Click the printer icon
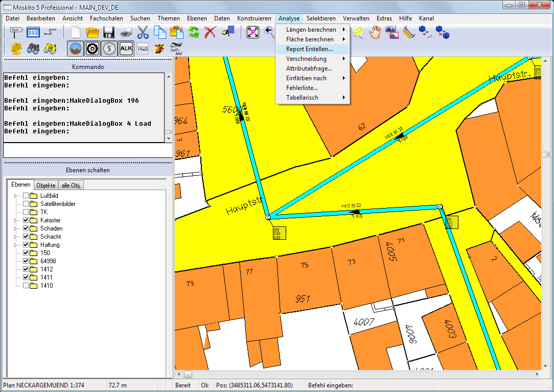Screen dimensions: 554x392 [126, 33]
